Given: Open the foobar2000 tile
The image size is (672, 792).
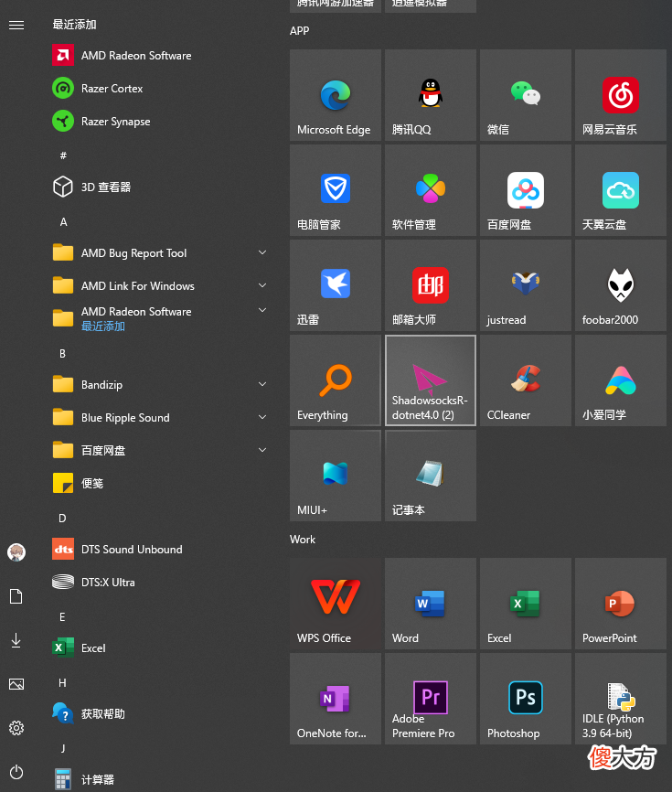Looking at the screenshot, I should pyautogui.click(x=621, y=285).
